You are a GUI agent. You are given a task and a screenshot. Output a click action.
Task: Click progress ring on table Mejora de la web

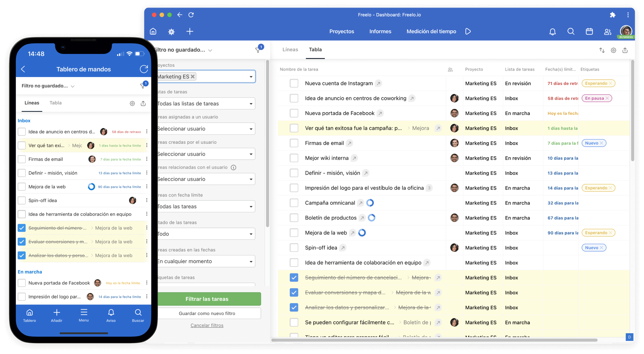[x=362, y=233]
